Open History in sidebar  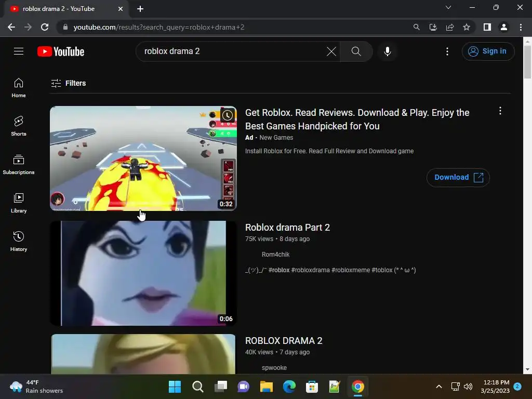[19, 241]
